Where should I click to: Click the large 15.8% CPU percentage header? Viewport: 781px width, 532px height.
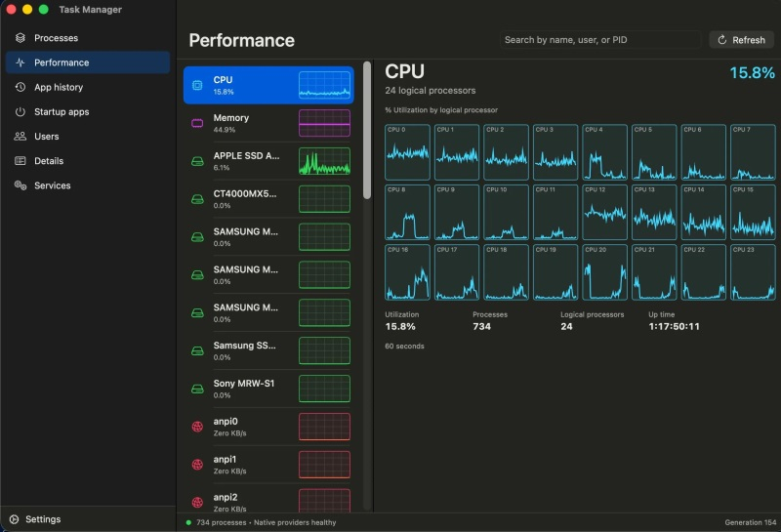pyautogui.click(x=752, y=73)
